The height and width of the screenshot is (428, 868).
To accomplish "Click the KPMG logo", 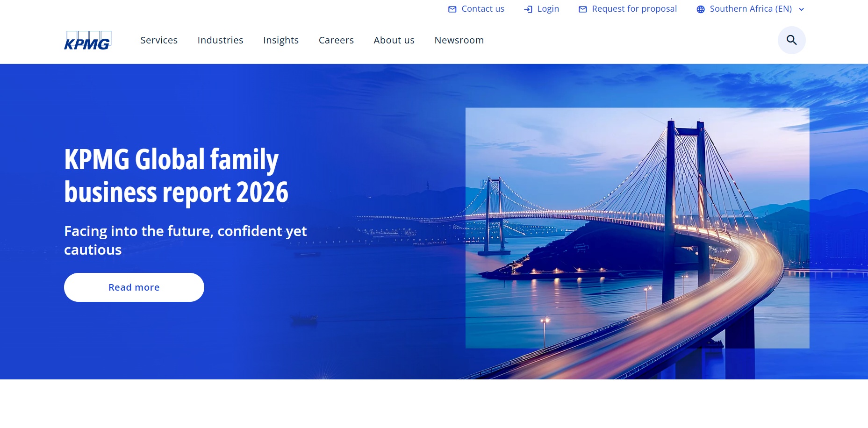I will point(87,40).
